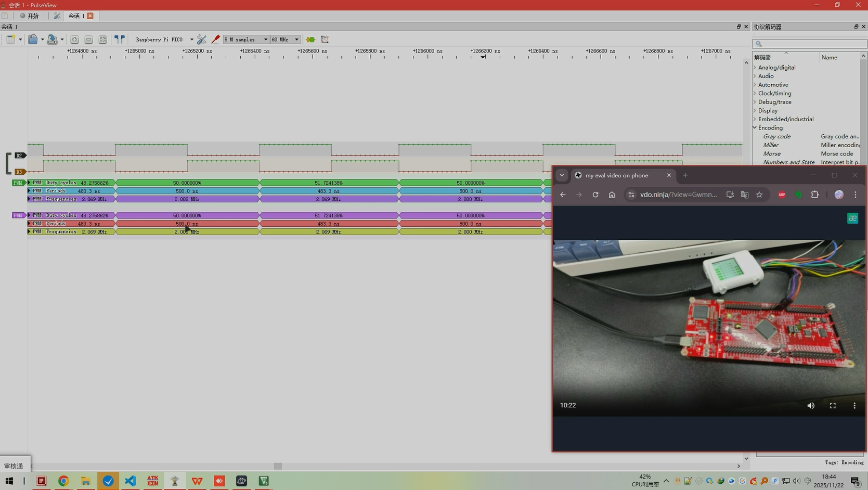Viewport: 868px width, 490px height.
Task: Click the 开始 run button
Action: (30, 16)
